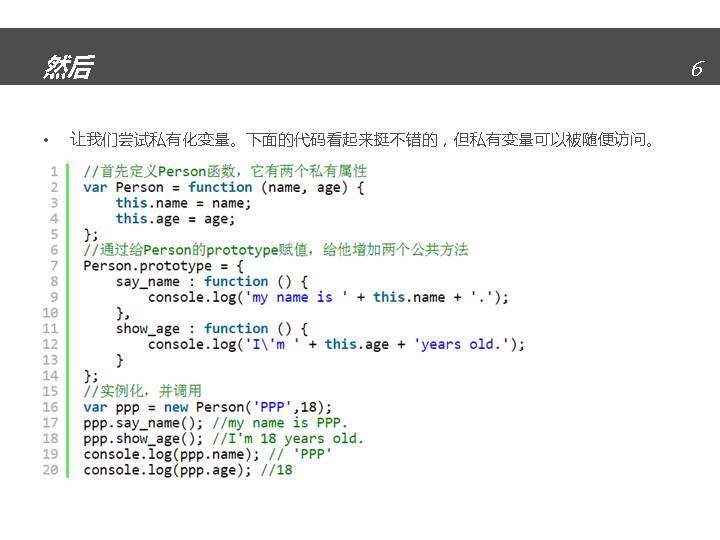Image resolution: width=720 pixels, height=540 pixels.
Task: Click the slide title "然后"
Action: click(68, 67)
